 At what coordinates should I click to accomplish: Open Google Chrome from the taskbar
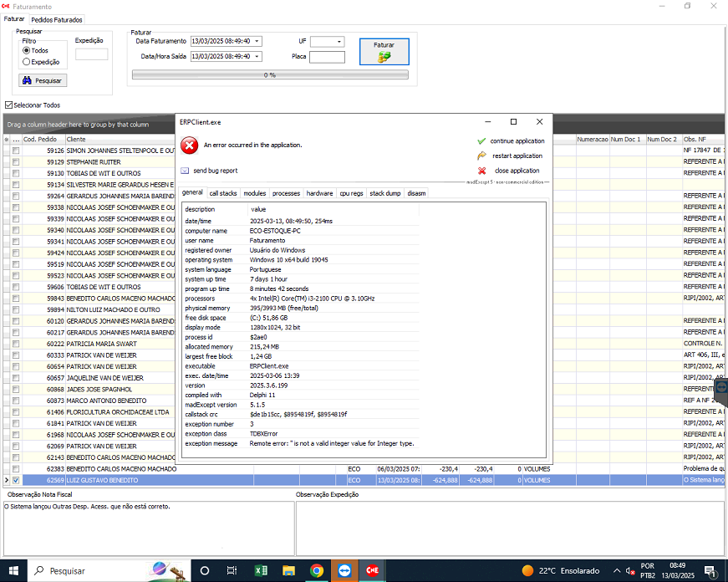coord(317,570)
